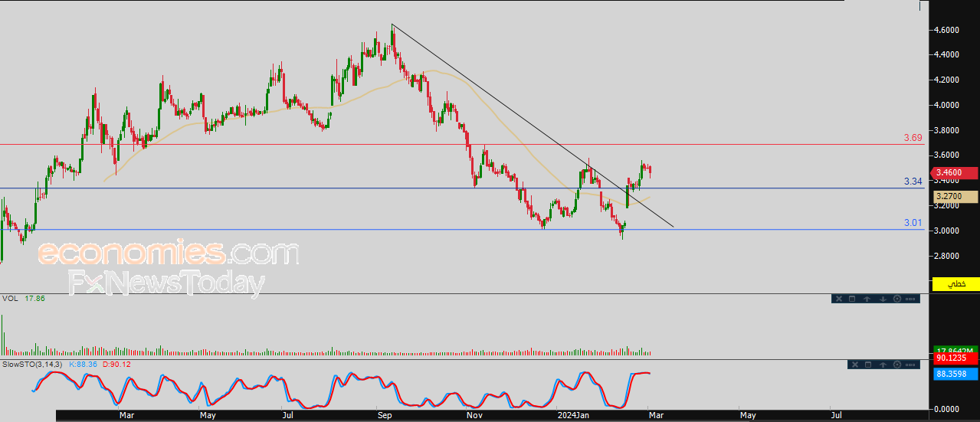Screen dimensions: 980x422
Task: Maximize the VOL indicator panel
Action: tap(852, 299)
